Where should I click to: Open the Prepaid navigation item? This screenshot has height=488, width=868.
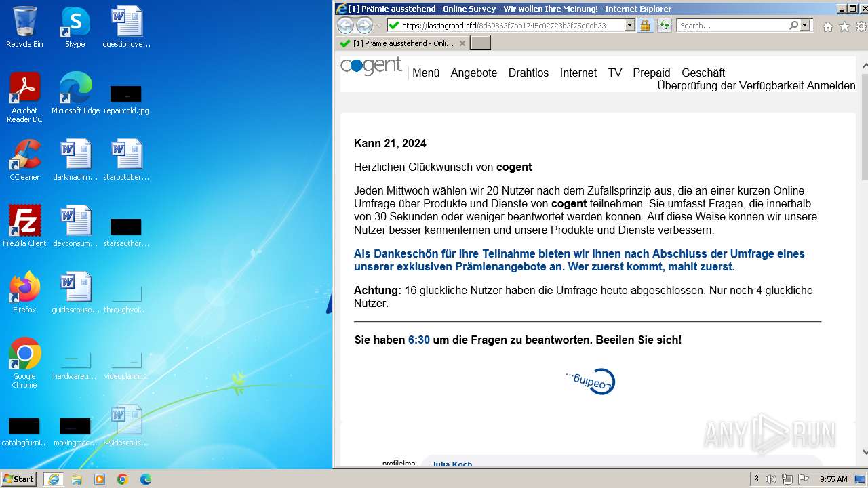point(652,73)
